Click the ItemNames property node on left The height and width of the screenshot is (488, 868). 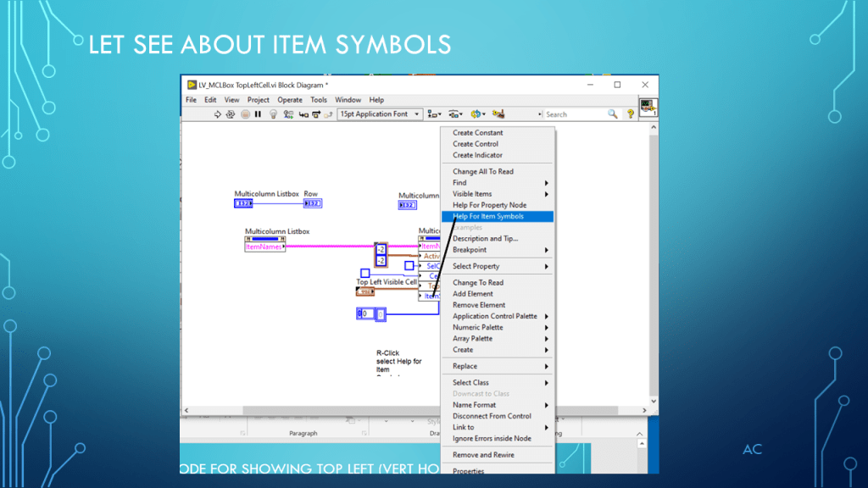coord(264,247)
